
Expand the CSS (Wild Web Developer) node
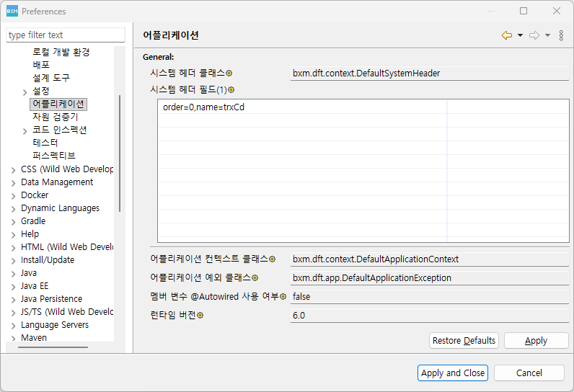pyautogui.click(x=14, y=170)
